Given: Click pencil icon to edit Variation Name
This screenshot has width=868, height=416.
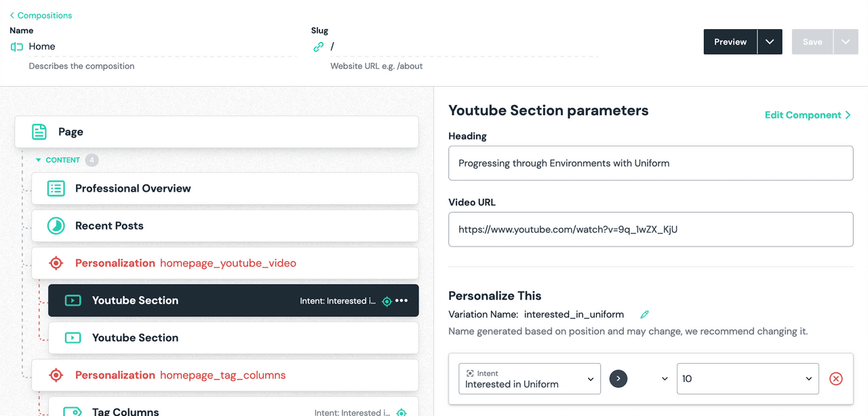Looking at the screenshot, I should (645, 314).
